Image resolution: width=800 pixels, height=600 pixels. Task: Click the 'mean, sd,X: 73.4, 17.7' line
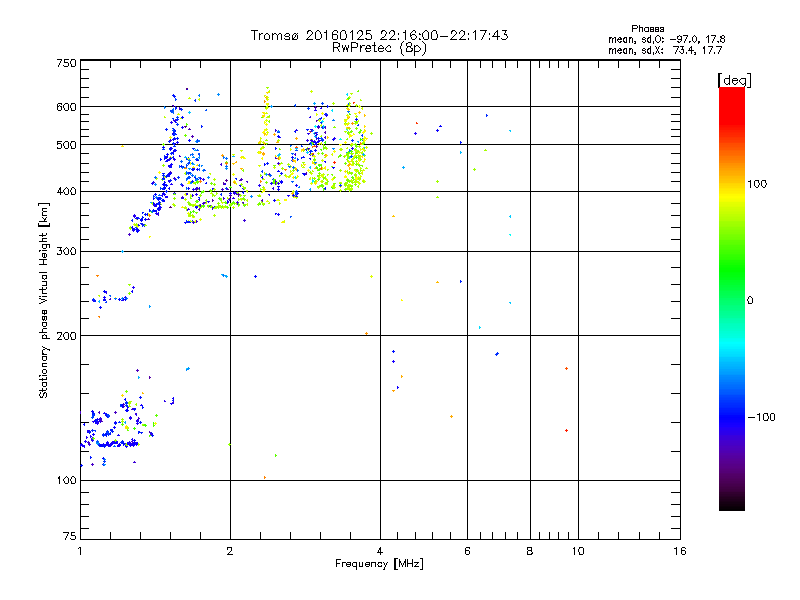click(x=665, y=51)
